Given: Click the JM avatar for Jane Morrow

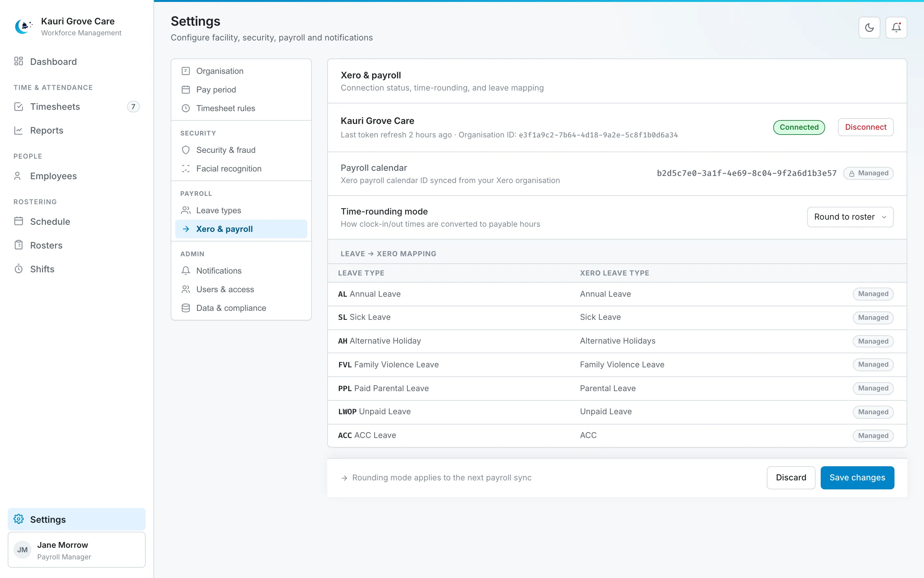Looking at the screenshot, I should [22, 550].
